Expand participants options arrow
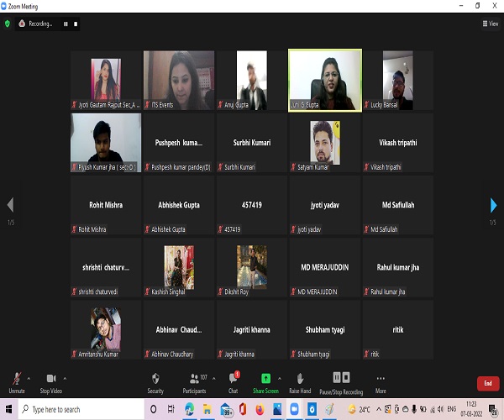Viewport: 504px width, 420px height. coord(213,379)
